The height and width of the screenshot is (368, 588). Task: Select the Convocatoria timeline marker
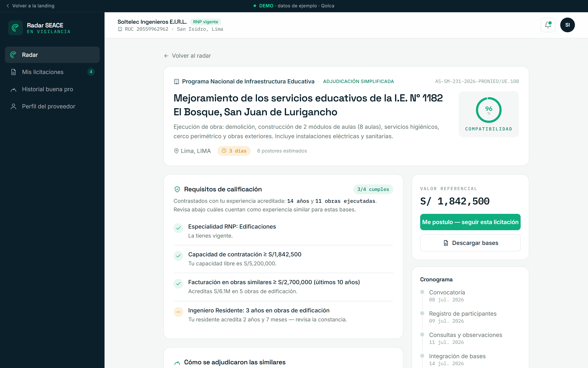click(422, 292)
